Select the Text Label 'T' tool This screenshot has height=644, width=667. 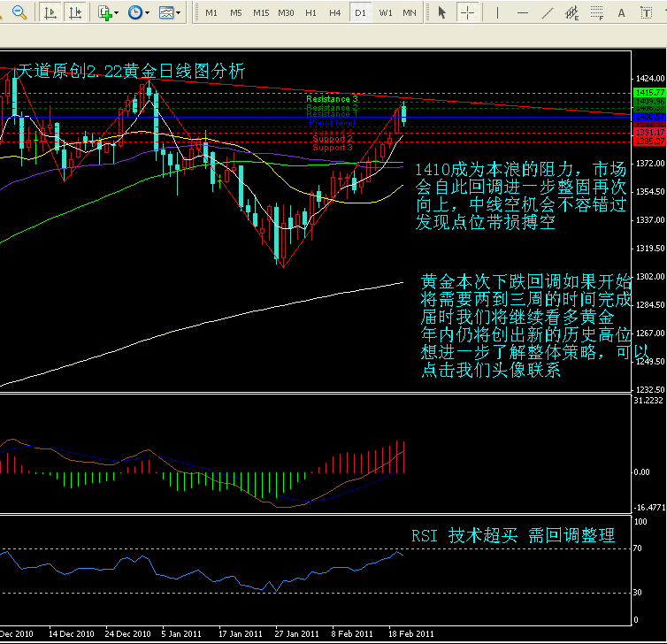pos(646,13)
